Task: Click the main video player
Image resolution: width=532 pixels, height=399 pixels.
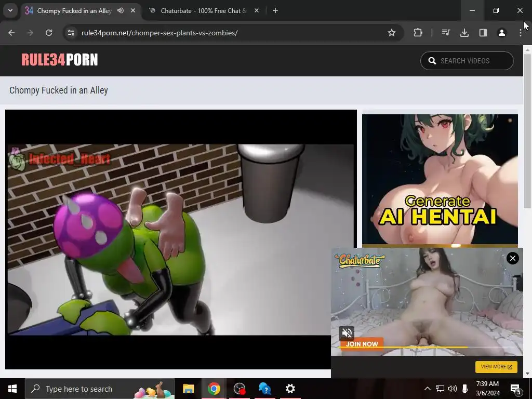Action: (x=181, y=239)
